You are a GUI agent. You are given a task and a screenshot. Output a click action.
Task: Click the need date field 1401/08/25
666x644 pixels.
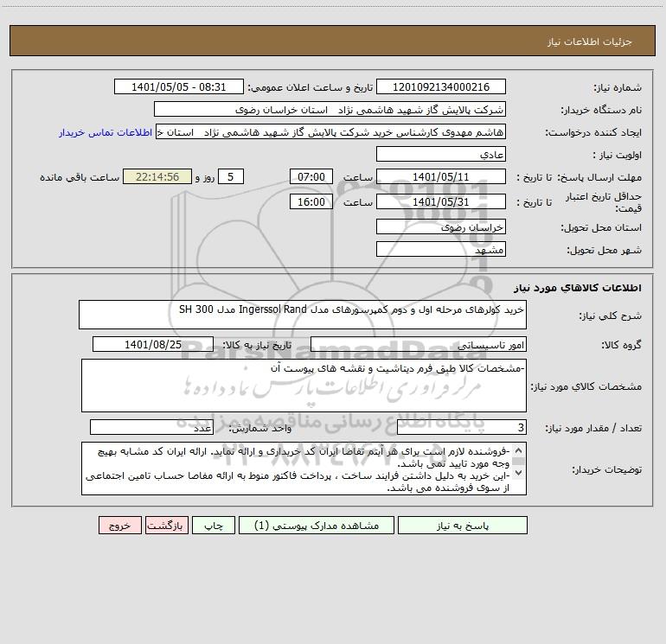[153, 344]
